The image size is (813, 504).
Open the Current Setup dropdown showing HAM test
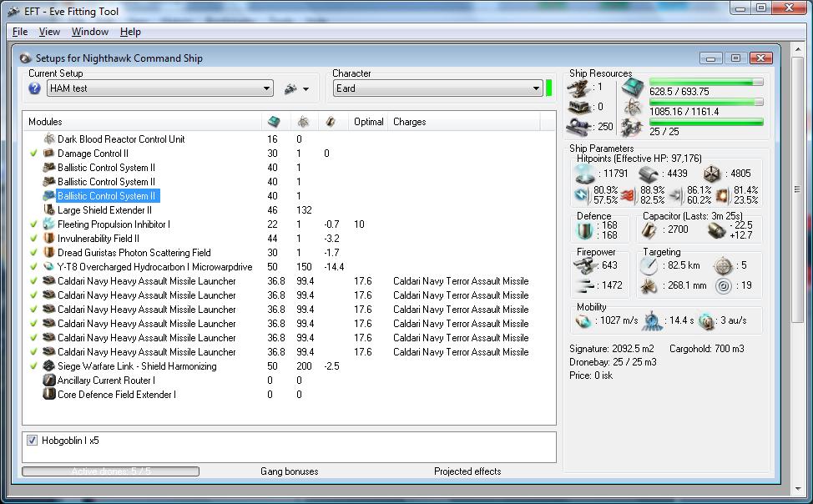pyautogui.click(x=160, y=88)
